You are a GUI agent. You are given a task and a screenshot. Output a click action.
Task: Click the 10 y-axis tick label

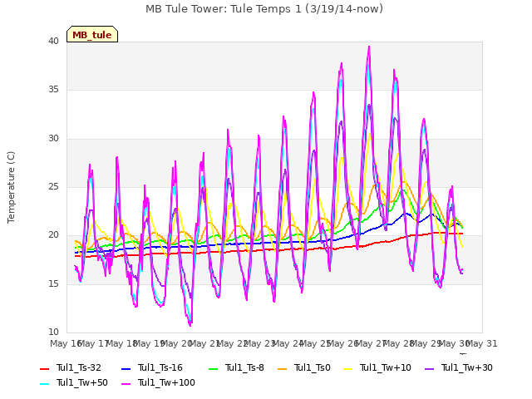pyautogui.click(x=53, y=332)
